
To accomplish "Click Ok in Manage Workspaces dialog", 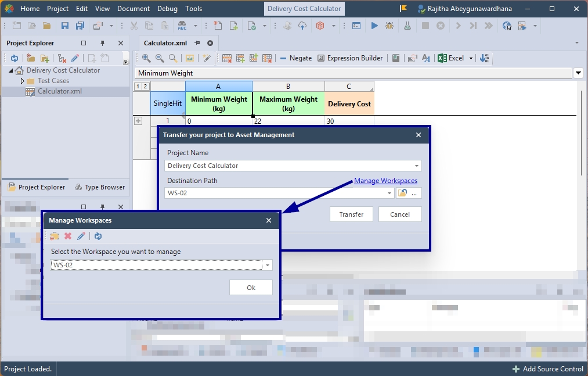I will (251, 287).
